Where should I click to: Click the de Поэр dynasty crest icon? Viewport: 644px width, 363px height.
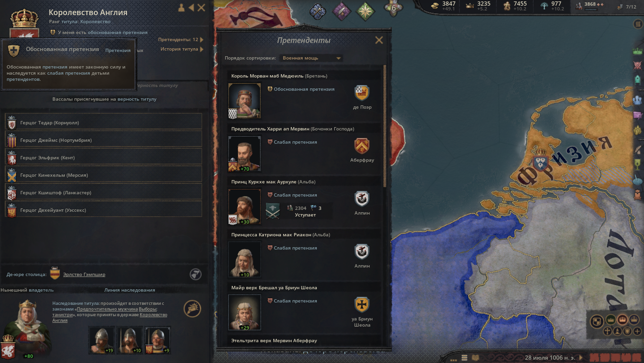pos(362,93)
